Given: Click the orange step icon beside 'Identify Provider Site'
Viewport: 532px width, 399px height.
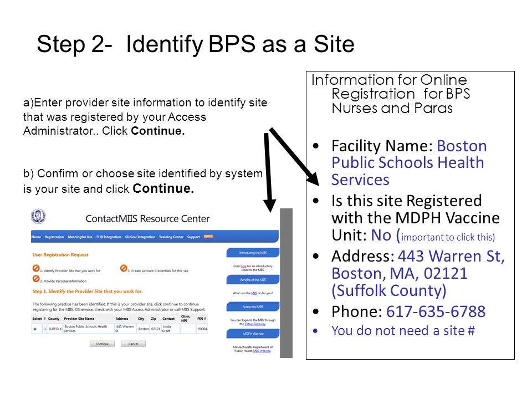Looking at the screenshot, I should tap(36, 268).
